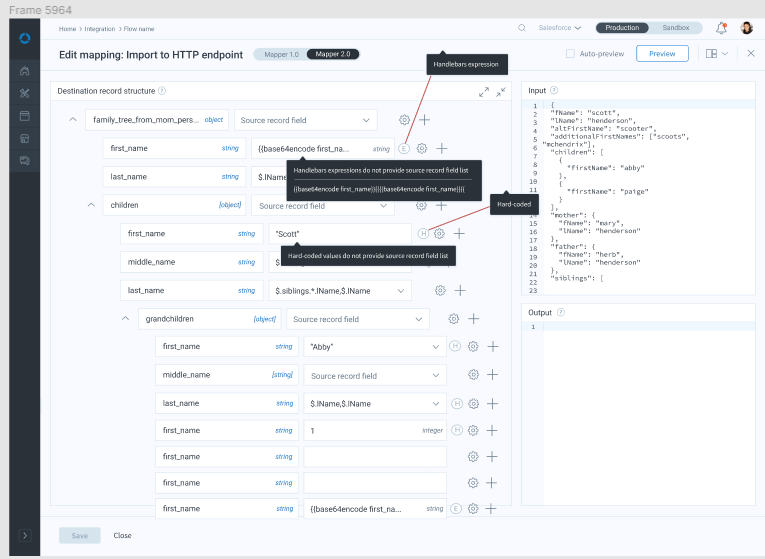The image size is (765, 559).
Task: Open settings gear for family_tree_from_mom_pers row
Action: [404, 120]
